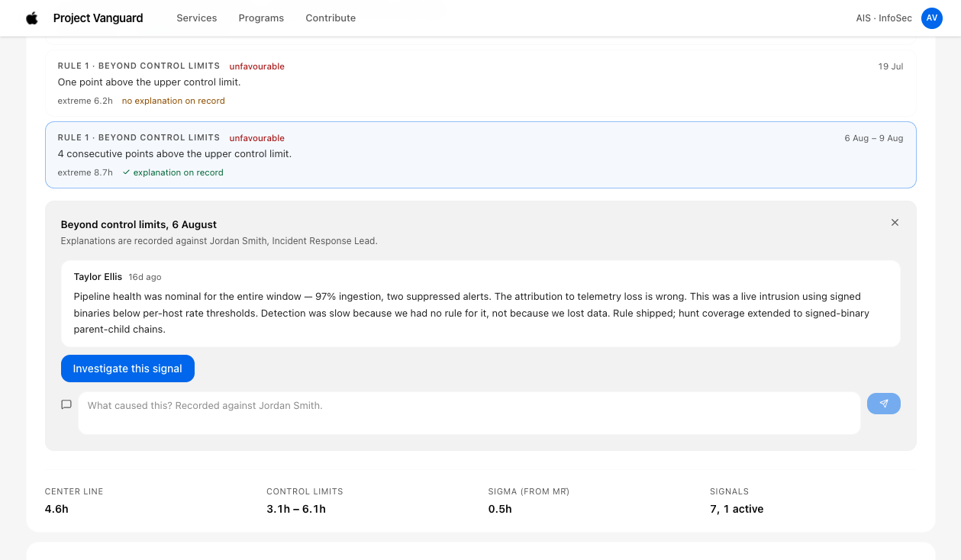Select the 6 Aug – 9 Aug signal card
This screenshot has width=961, height=560.
(x=481, y=155)
